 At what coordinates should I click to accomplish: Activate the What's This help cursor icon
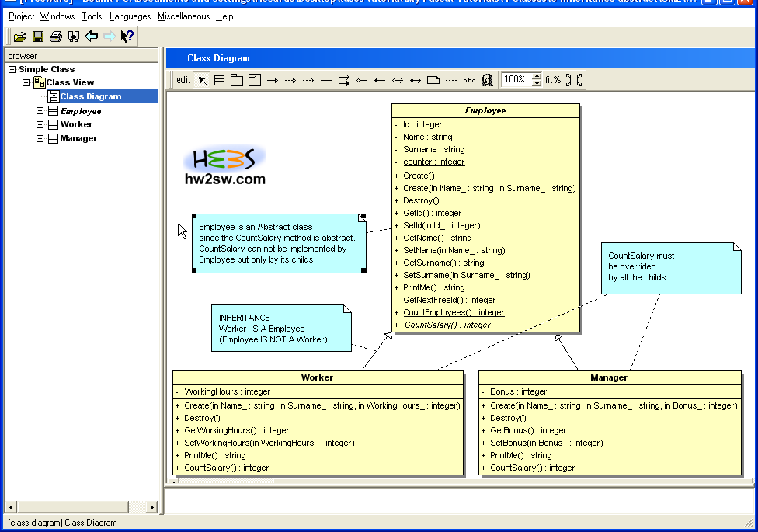click(127, 37)
